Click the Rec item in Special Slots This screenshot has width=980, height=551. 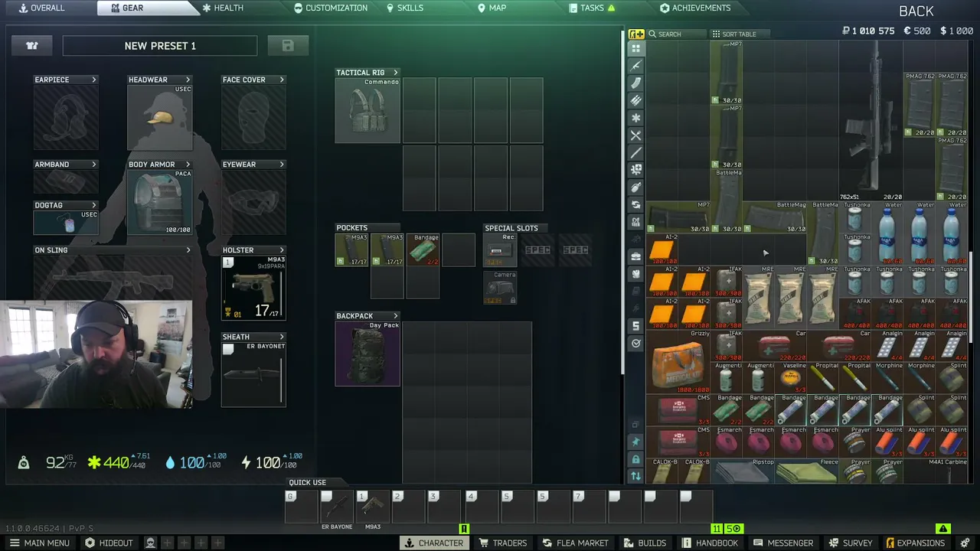[x=500, y=250]
